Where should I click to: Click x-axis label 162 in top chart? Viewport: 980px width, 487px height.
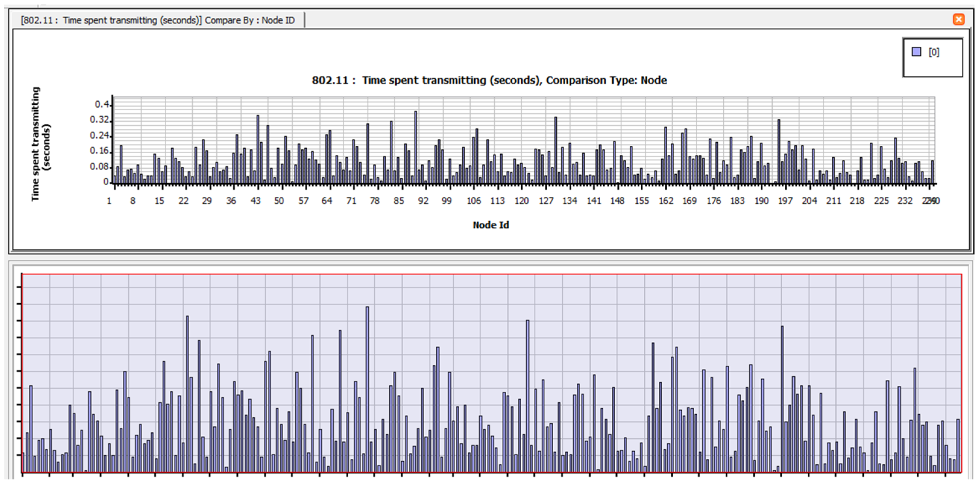click(x=666, y=201)
